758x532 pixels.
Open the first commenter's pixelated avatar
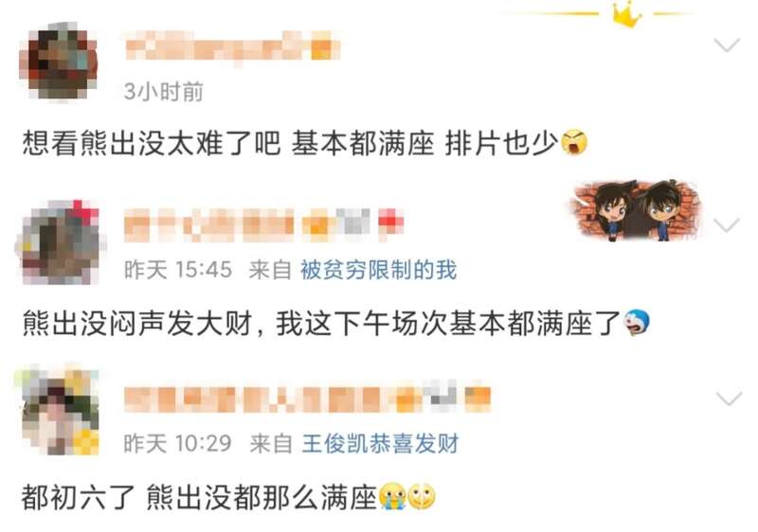[x=59, y=62]
